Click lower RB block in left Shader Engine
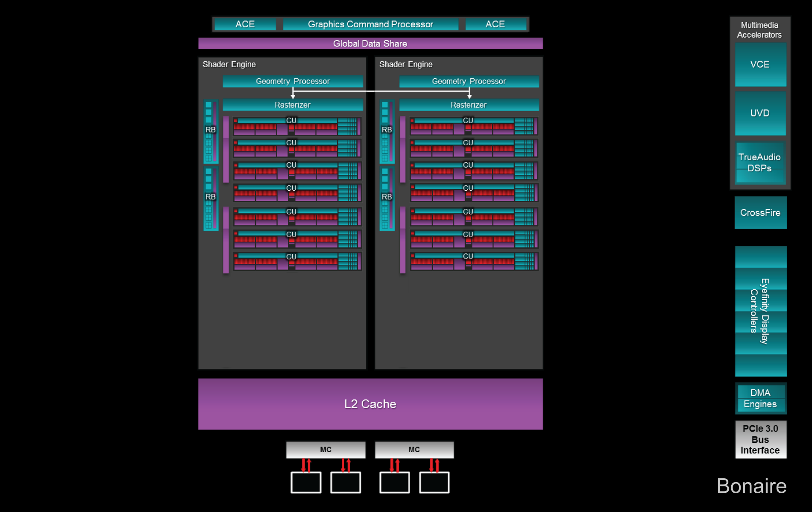The height and width of the screenshot is (512, 812). pos(211,198)
